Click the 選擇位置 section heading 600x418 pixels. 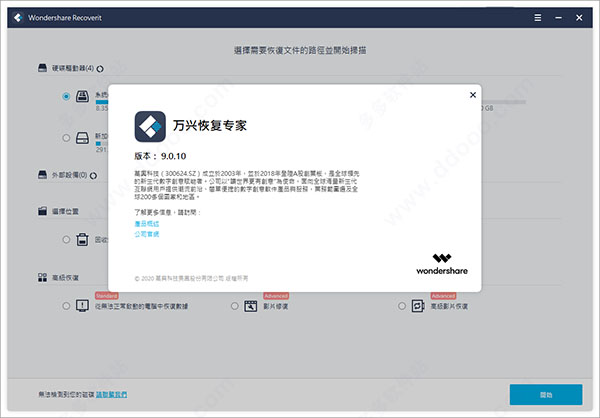tap(65, 211)
